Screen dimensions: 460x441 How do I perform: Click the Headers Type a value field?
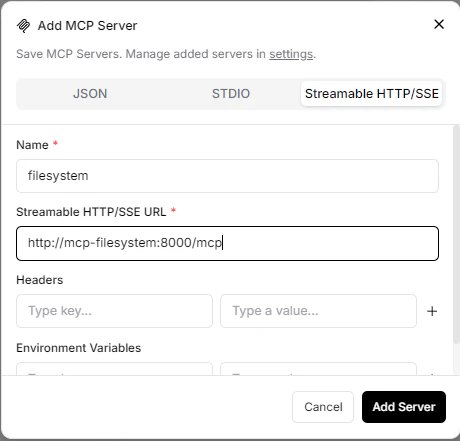tap(318, 311)
